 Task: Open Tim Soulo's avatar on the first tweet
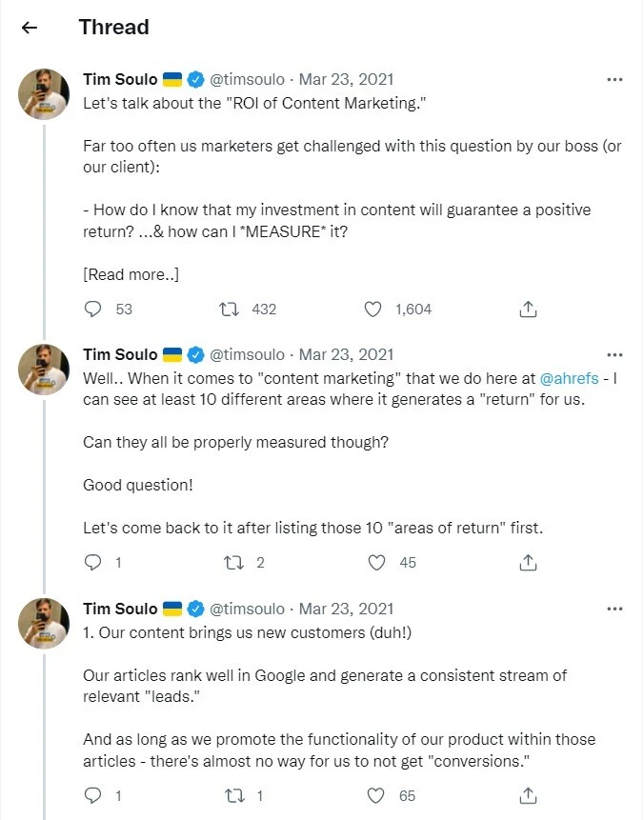pos(44,93)
